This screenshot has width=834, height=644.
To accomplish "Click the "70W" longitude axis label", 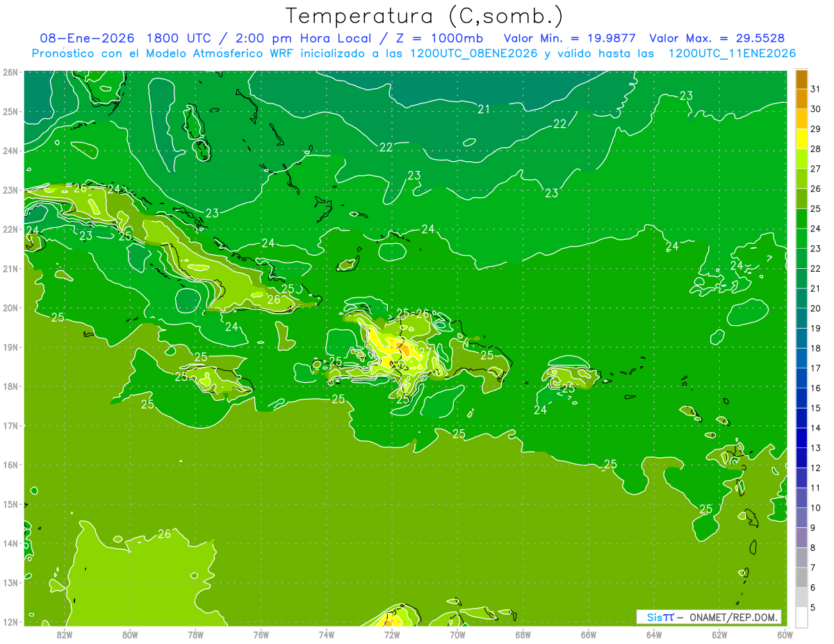I will [x=457, y=634].
